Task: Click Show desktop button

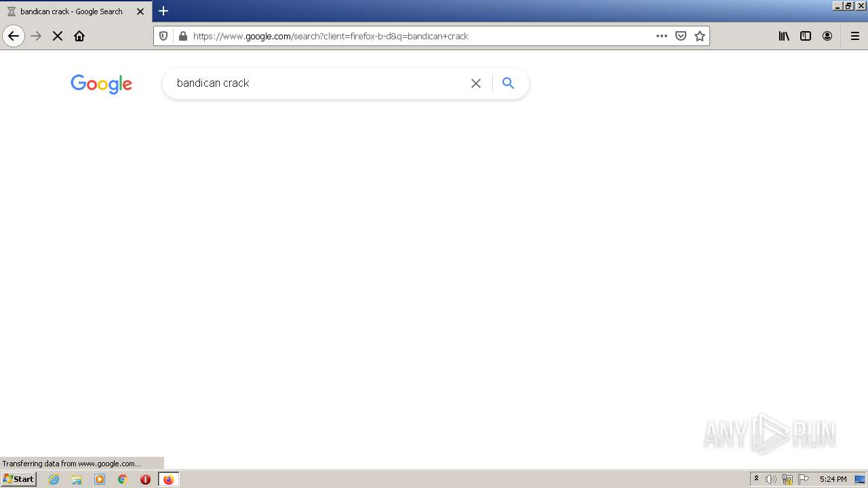Action: click(x=860, y=479)
